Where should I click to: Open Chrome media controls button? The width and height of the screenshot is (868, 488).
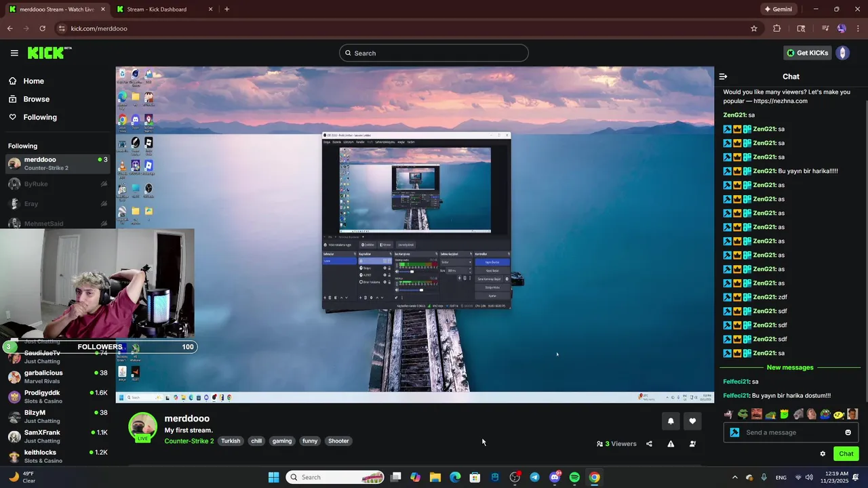[x=825, y=28]
